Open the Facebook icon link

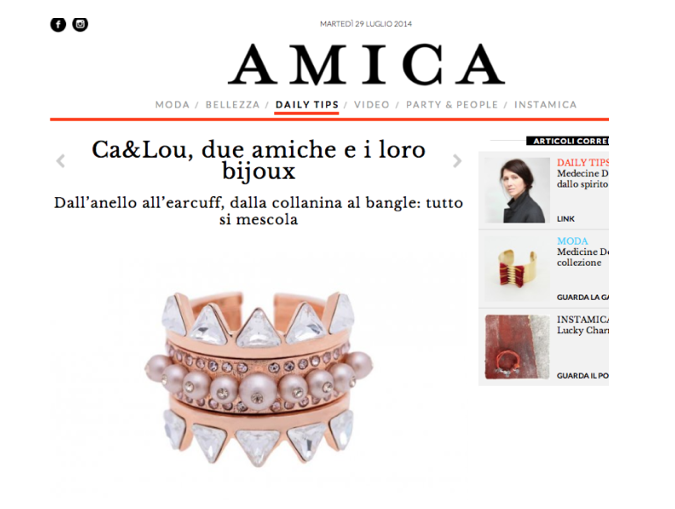pos(58,25)
